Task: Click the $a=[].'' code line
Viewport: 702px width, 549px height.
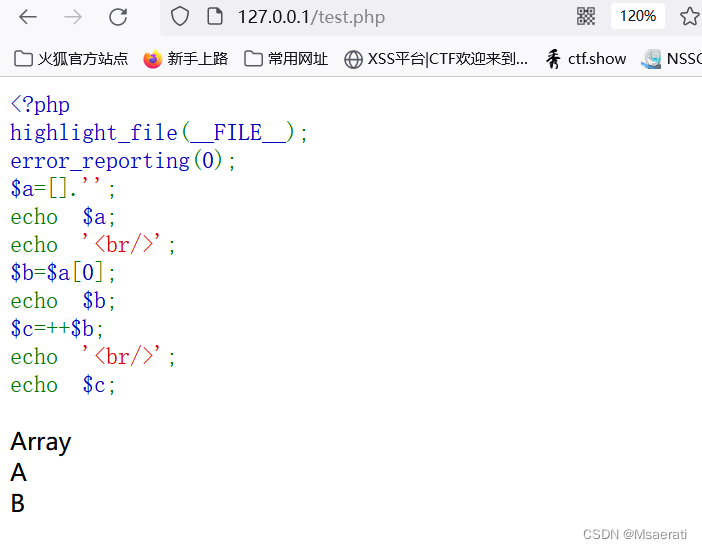Action: click(x=63, y=189)
